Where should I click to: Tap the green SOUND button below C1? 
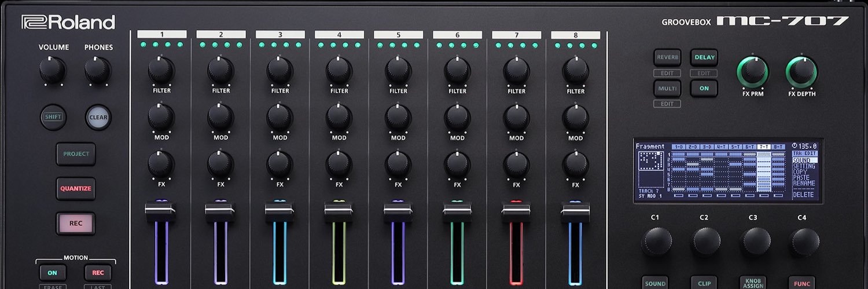[655, 283]
